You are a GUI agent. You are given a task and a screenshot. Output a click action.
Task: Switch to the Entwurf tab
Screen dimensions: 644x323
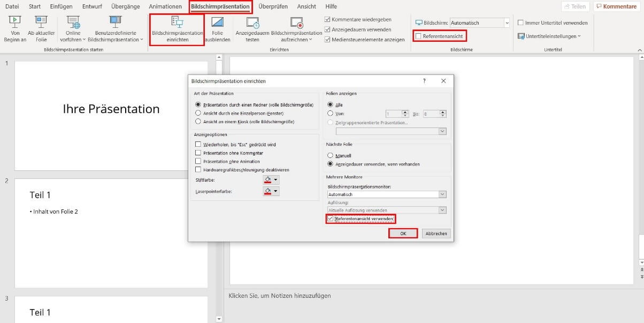(x=93, y=6)
